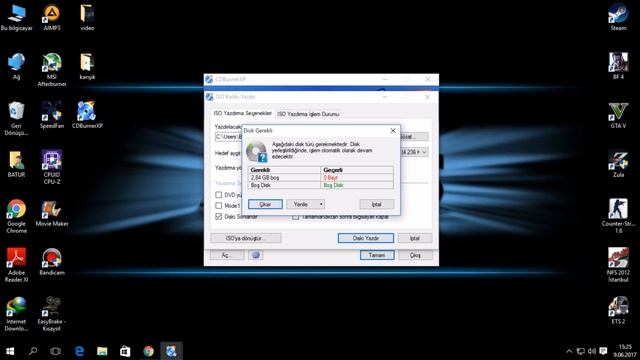The image size is (640, 360).
Task: Open File Explorer from taskbar
Action: (102, 351)
